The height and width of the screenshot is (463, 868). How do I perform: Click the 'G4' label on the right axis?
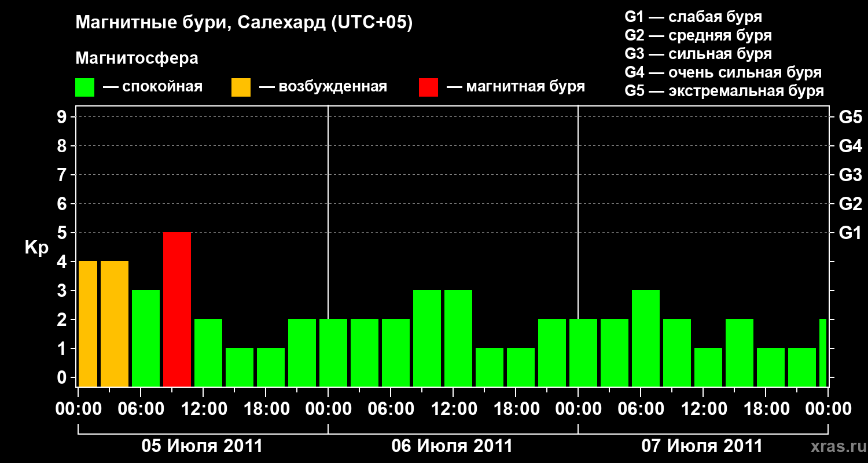click(851, 146)
